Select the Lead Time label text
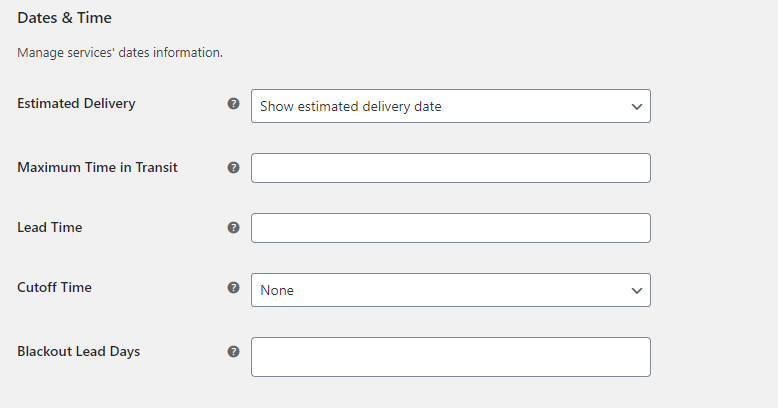The height and width of the screenshot is (408, 778). tap(50, 227)
